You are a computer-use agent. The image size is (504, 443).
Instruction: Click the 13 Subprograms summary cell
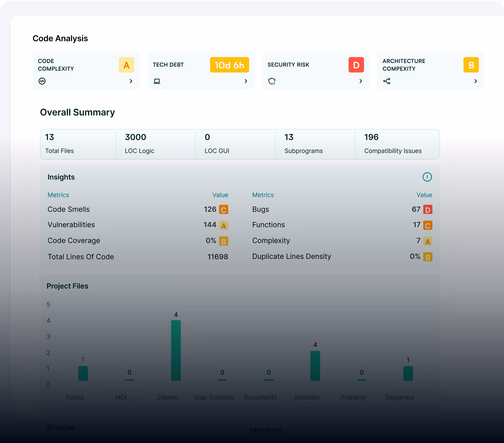pos(315,144)
